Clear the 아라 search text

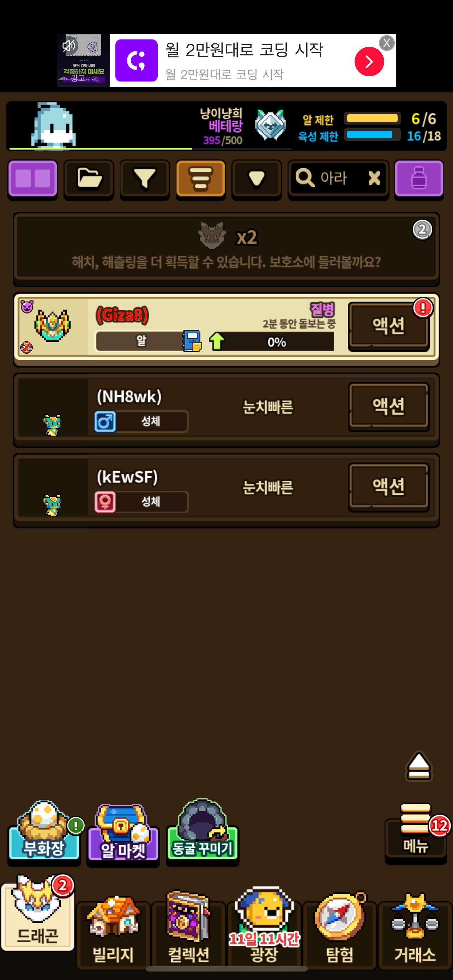pyautogui.click(x=374, y=178)
